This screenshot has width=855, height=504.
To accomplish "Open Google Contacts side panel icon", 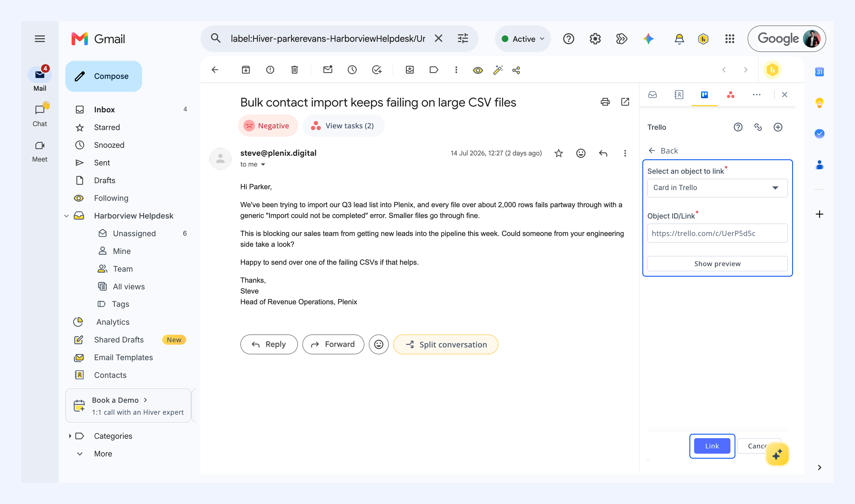I will [819, 165].
